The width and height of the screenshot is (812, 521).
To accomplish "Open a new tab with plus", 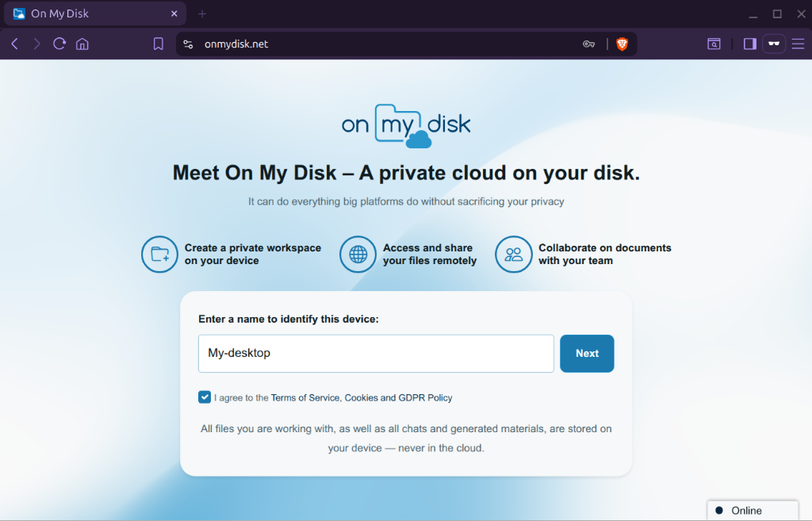I will point(202,14).
